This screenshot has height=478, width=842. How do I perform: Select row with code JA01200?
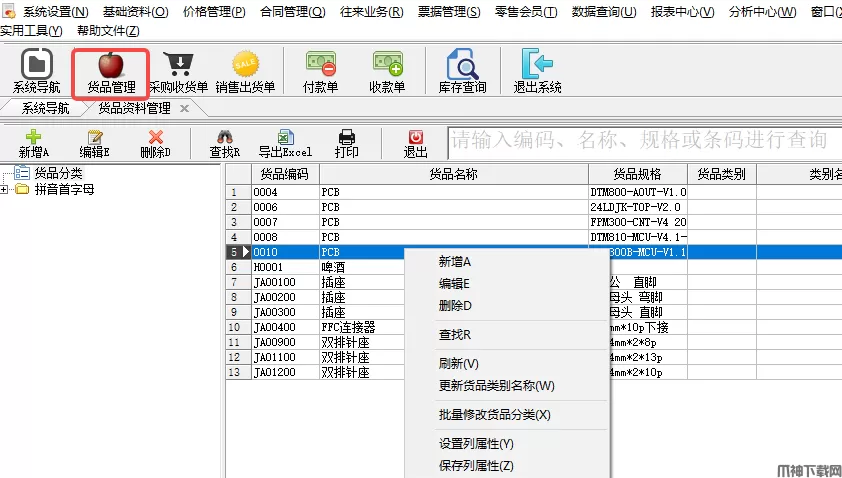[x=534, y=372]
